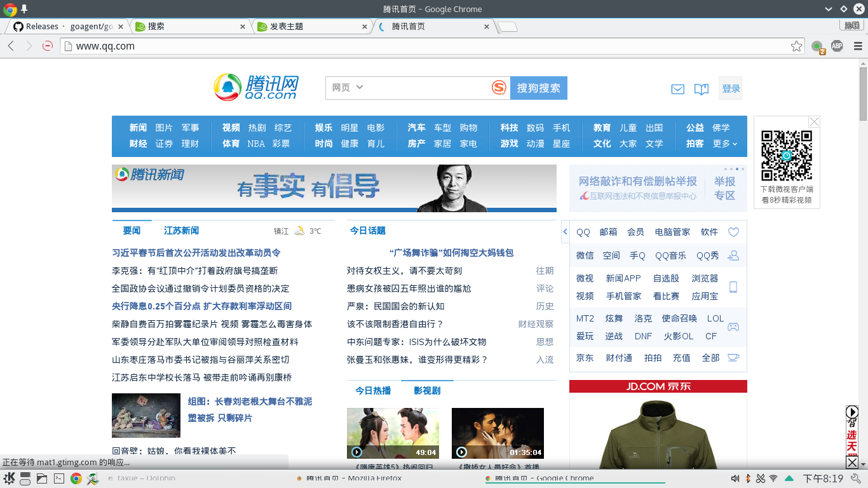Viewport: 868px width, 488px height.
Task: Open the 长春刘老根大舞台 photo thumbnail
Action: pos(146,416)
